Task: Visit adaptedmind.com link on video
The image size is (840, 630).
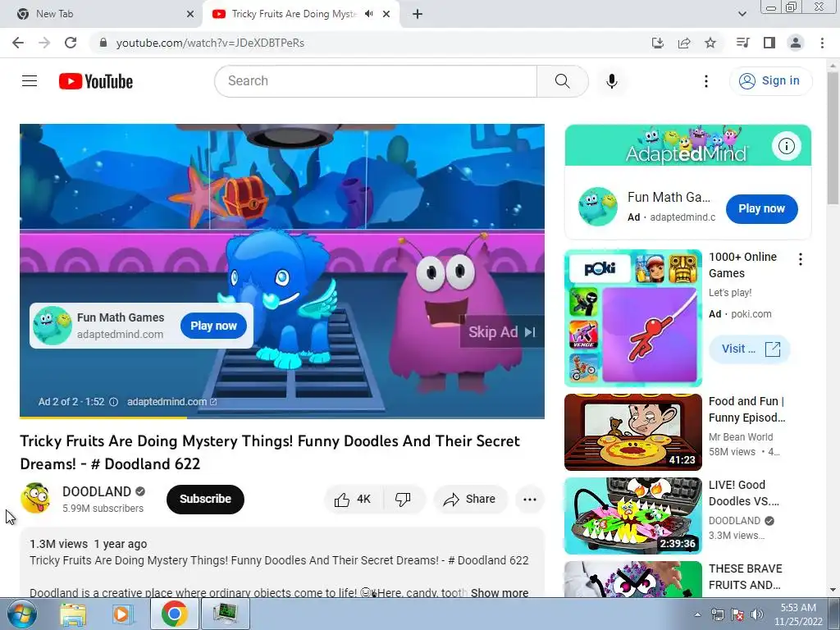Action: (171, 402)
